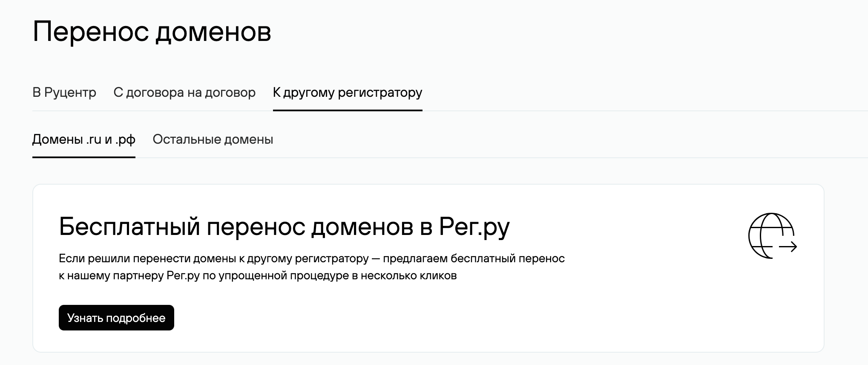This screenshot has width=868, height=365.
Task: Open the "В Руцентр" tab
Action: point(64,93)
